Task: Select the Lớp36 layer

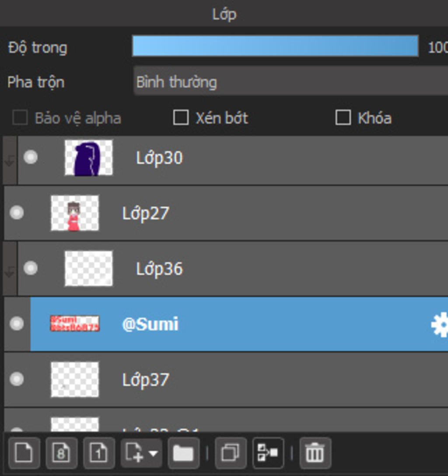Action: click(233, 268)
